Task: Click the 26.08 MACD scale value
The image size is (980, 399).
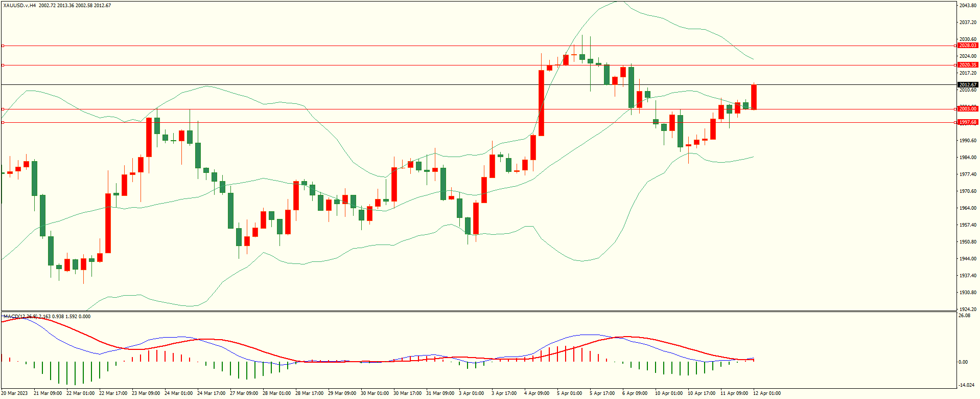Action: click(x=964, y=316)
